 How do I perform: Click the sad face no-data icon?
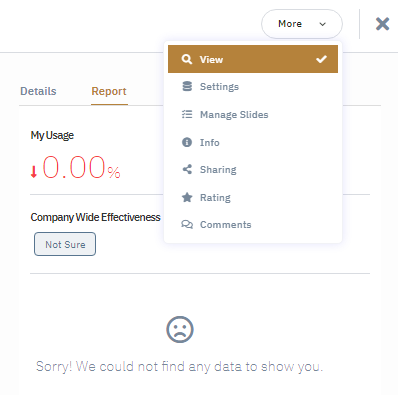(x=180, y=329)
